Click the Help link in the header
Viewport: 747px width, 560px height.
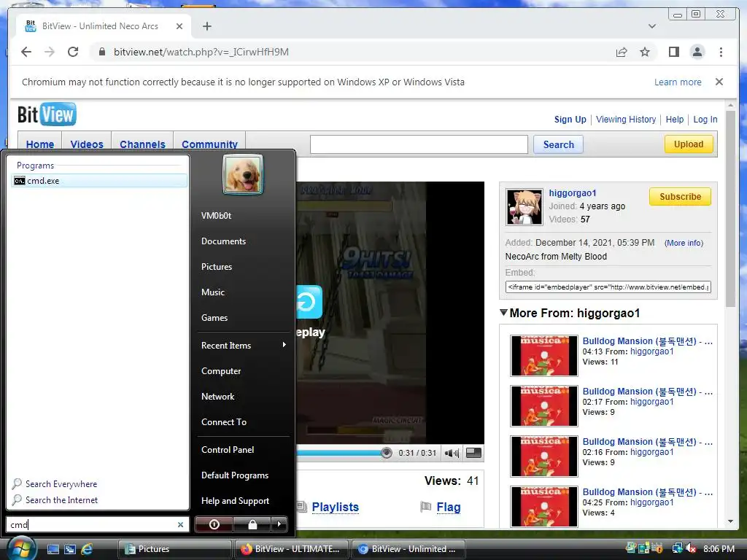[674, 119]
